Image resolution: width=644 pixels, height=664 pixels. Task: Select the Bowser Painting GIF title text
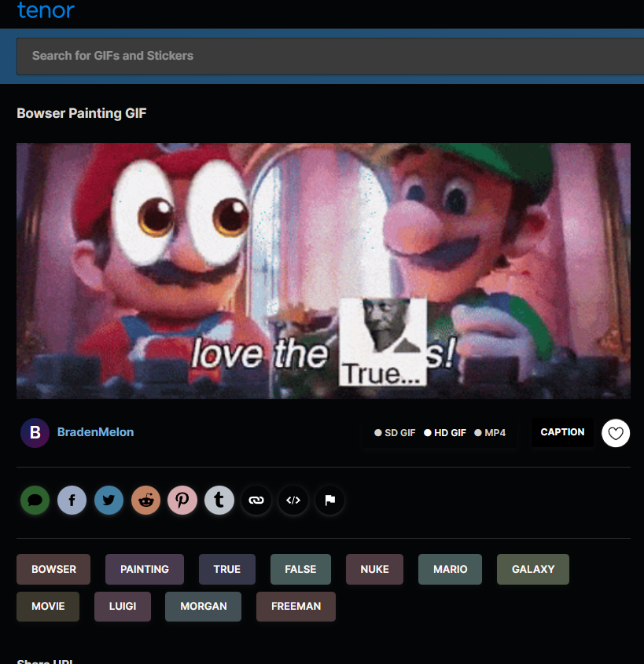[x=81, y=113]
